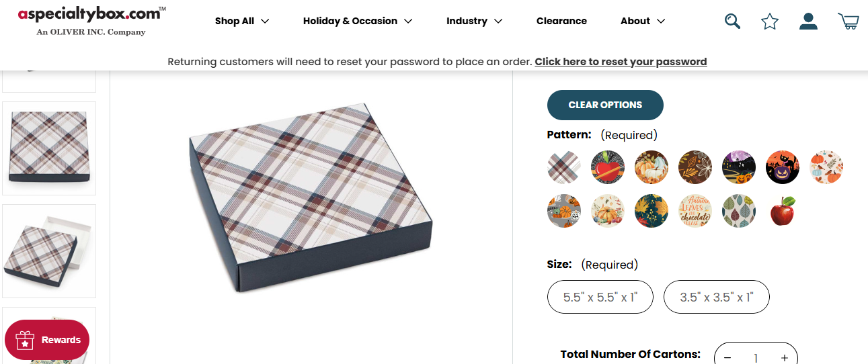
Task: Click the aspecialtybox.com logo
Action: point(91,20)
